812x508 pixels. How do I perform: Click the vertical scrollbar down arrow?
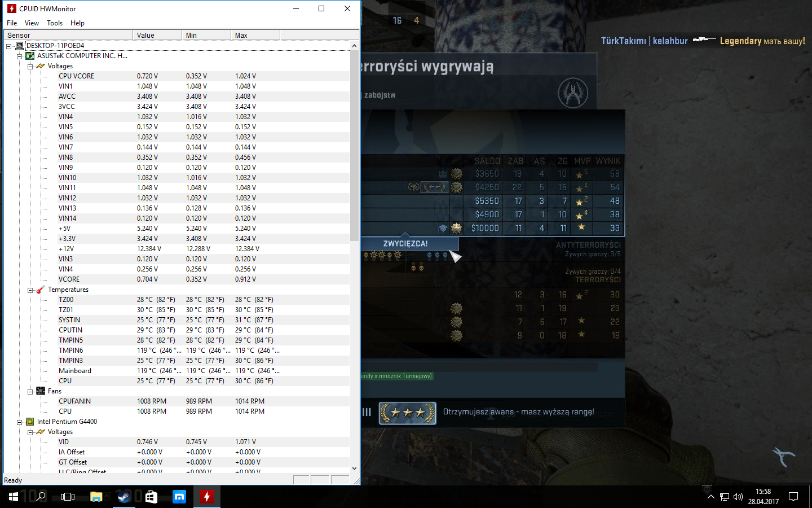pyautogui.click(x=354, y=468)
